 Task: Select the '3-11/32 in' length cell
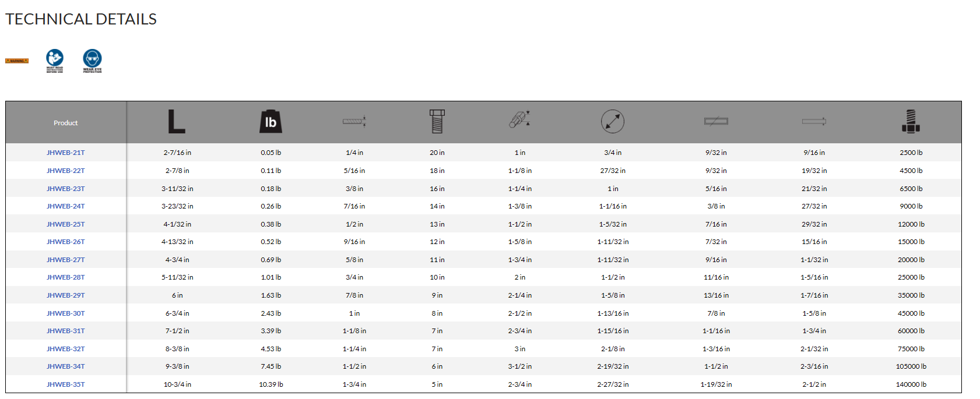[x=177, y=189]
